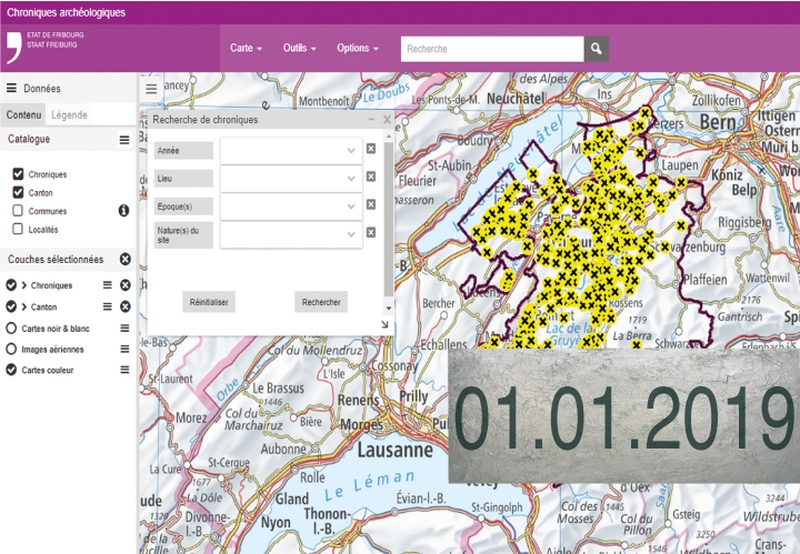This screenshot has height=554, width=800.
Task: Select the Images aériennes base map
Action: coord(12,349)
